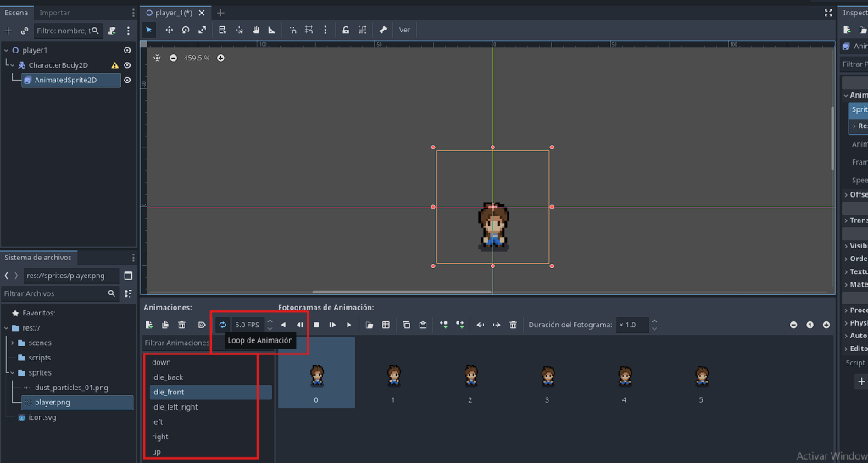The image size is (868, 463).
Task: Play the animation forward
Action: tap(348, 325)
